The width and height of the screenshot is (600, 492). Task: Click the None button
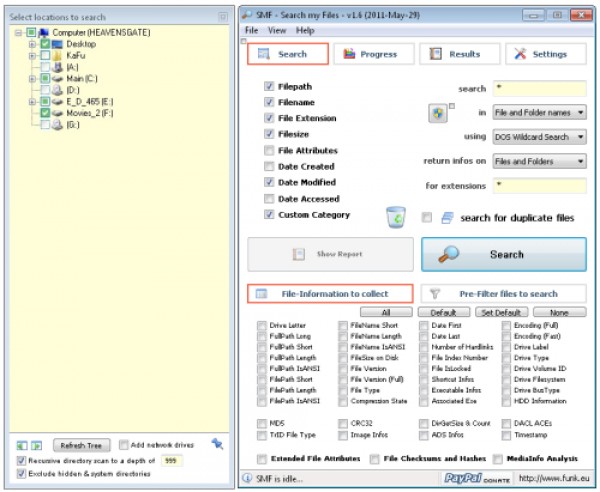pos(559,312)
